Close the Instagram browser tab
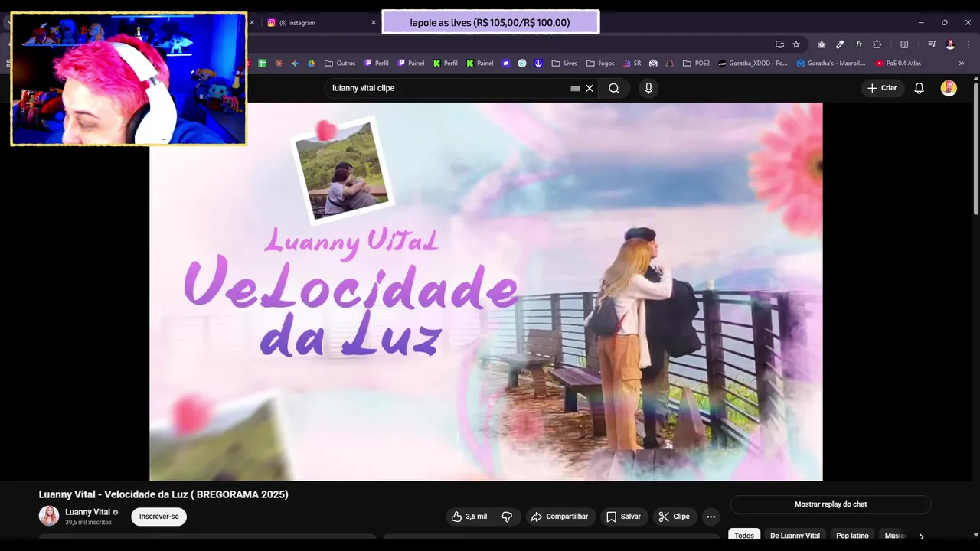Image resolution: width=980 pixels, height=551 pixels. tap(374, 23)
